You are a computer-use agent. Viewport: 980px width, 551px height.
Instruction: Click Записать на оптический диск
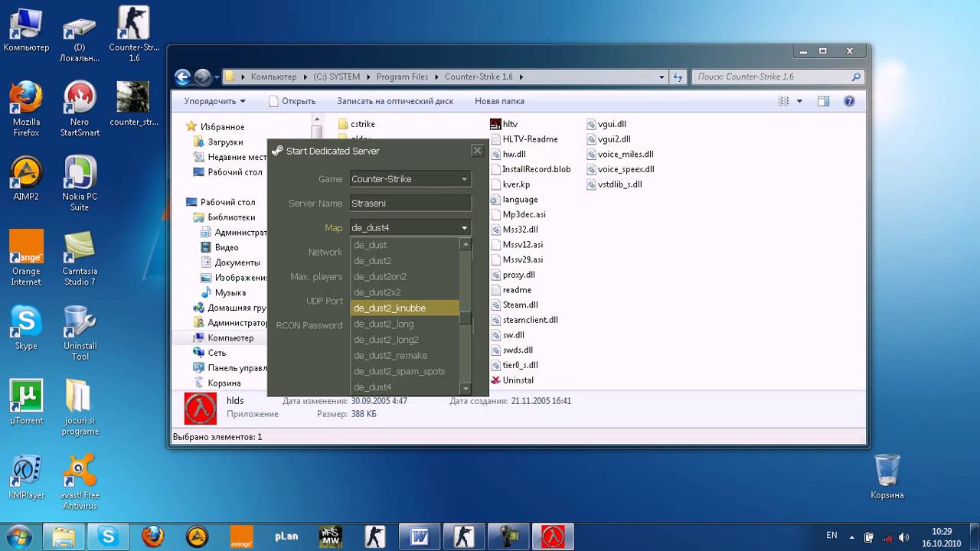(395, 101)
